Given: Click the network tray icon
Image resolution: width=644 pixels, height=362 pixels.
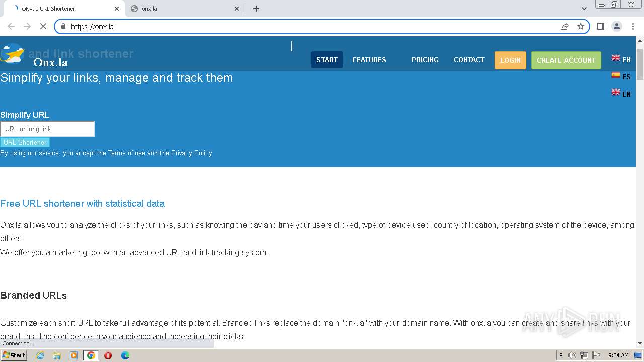Looking at the screenshot, I should click(x=584, y=355).
